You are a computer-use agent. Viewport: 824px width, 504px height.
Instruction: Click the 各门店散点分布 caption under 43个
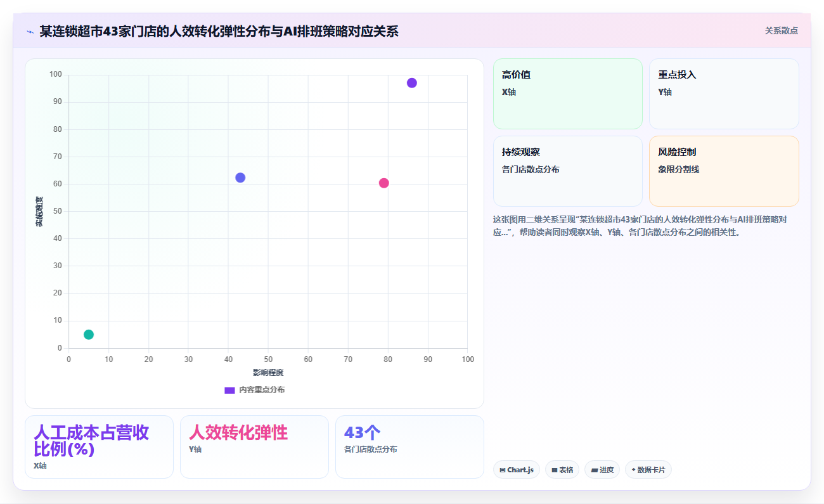click(x=371, y=449)
